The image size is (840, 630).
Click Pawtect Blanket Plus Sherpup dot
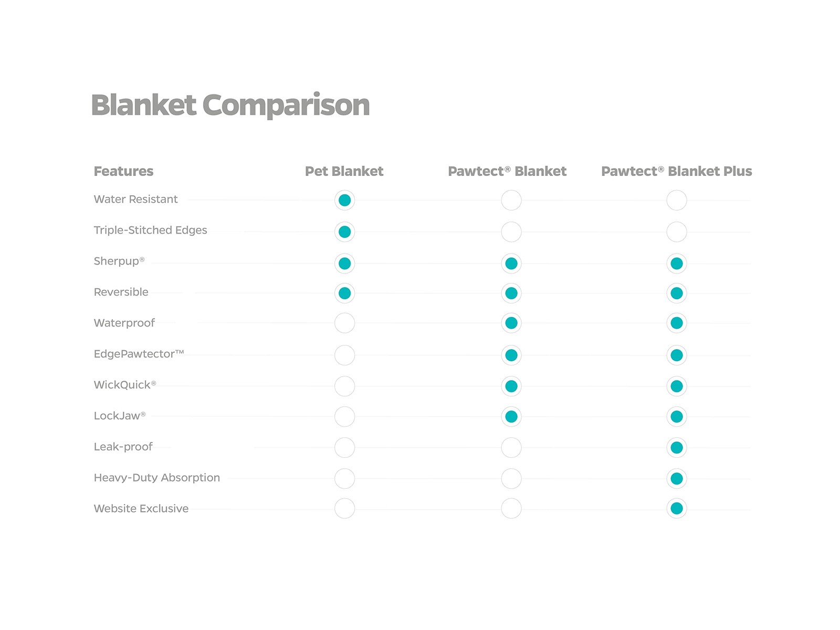coord(676,264)
